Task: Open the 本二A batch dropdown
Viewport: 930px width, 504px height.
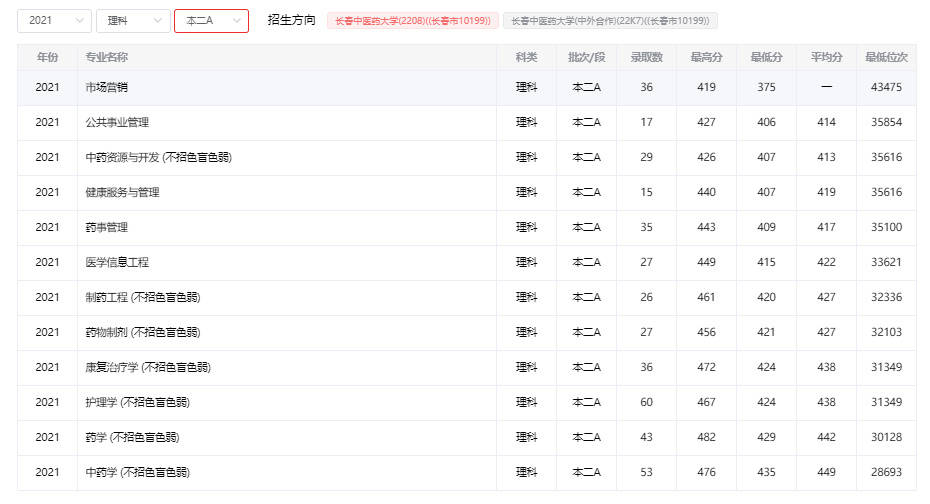Action: [x=211, y=21]
